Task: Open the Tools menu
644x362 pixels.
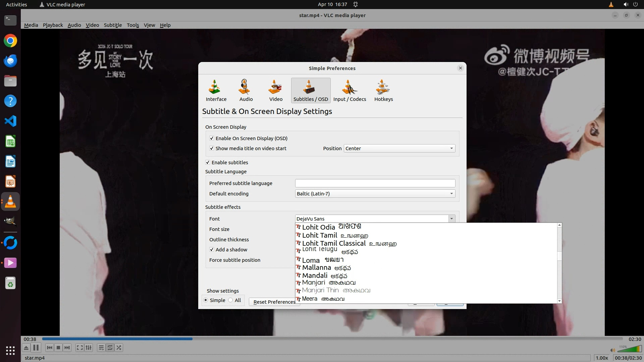Action: click(132, 25)
